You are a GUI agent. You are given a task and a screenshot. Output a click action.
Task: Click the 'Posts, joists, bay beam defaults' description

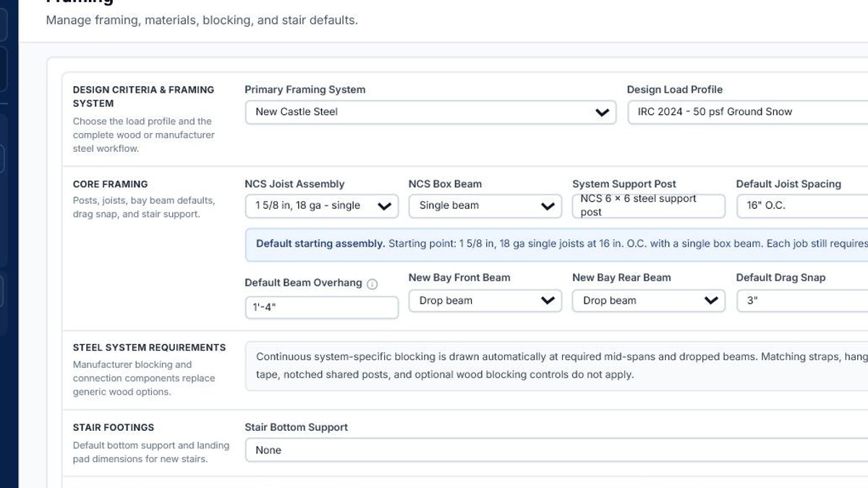144,207
